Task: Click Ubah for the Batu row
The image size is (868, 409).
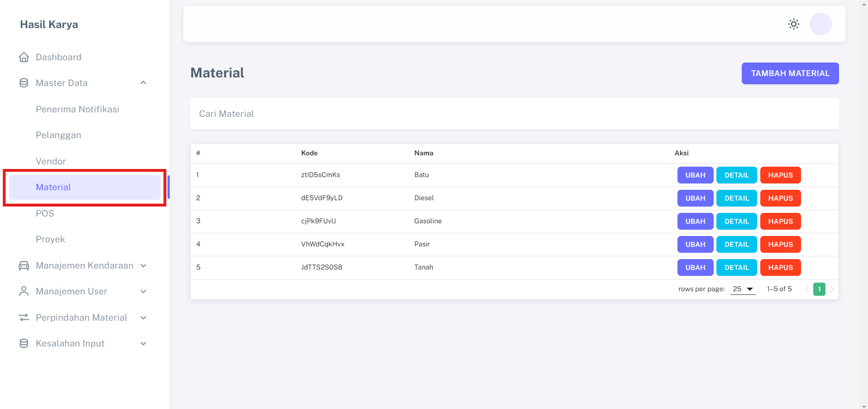Action: pyautogui.click(x=695, y=175)
